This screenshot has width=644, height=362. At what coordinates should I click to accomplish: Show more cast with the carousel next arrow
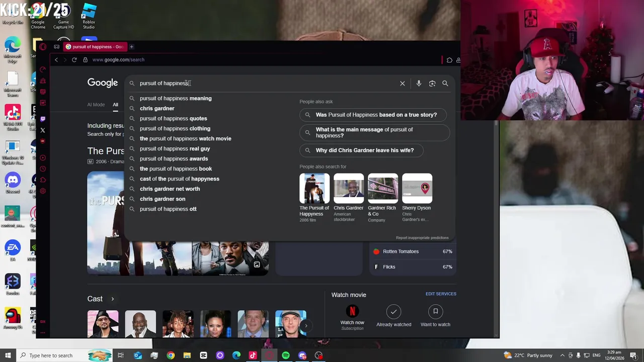click(305, 325)
